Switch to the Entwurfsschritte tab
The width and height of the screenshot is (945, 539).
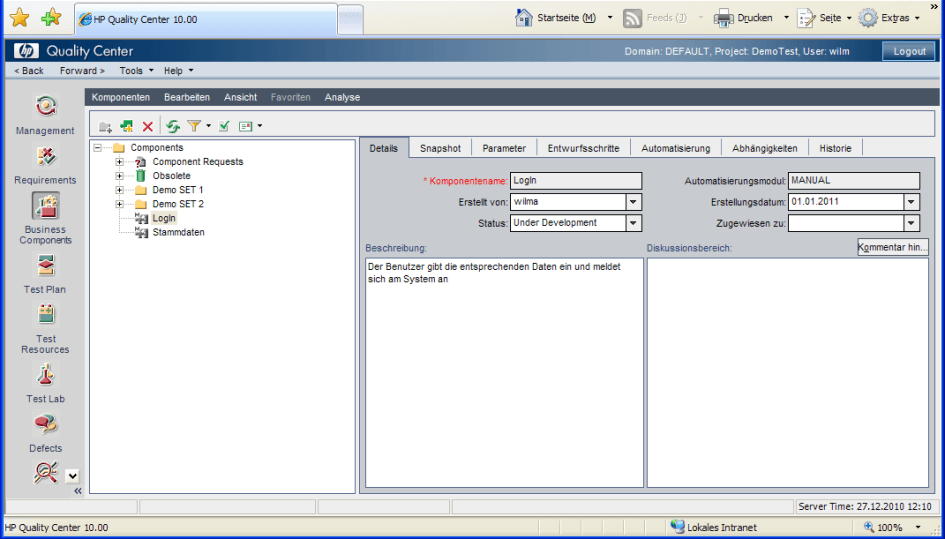(583, 148)
